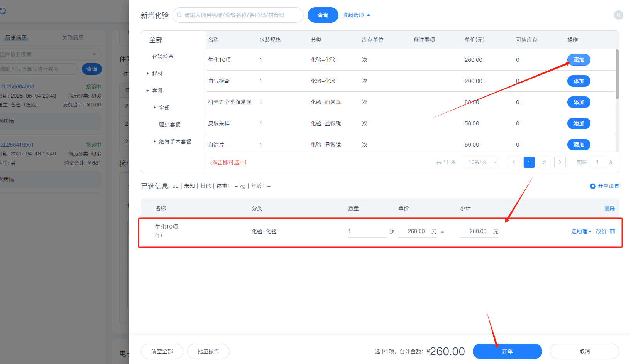Select page 1 in pagination
Screen dimensions: 631x364
(x=529, y=162)
